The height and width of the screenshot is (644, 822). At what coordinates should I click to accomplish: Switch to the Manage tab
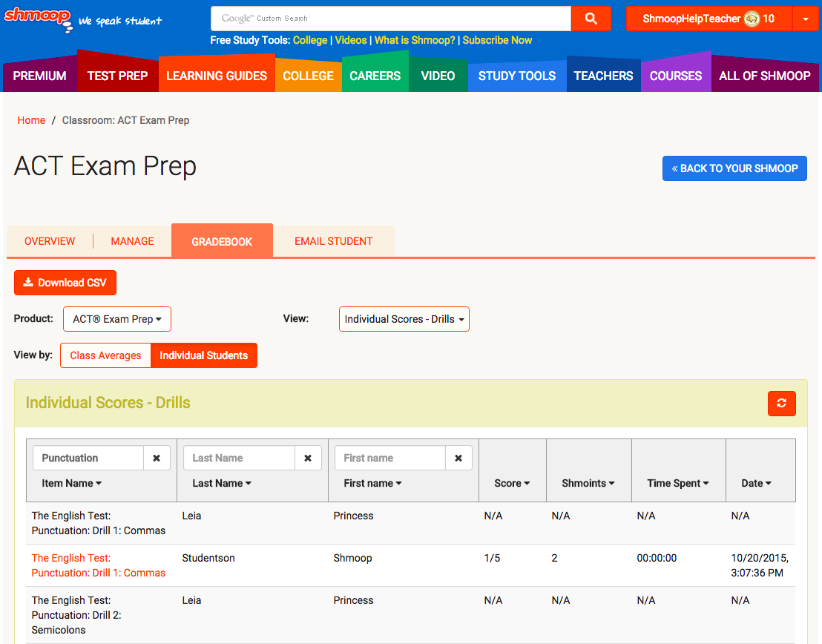[x=132, y=241]
